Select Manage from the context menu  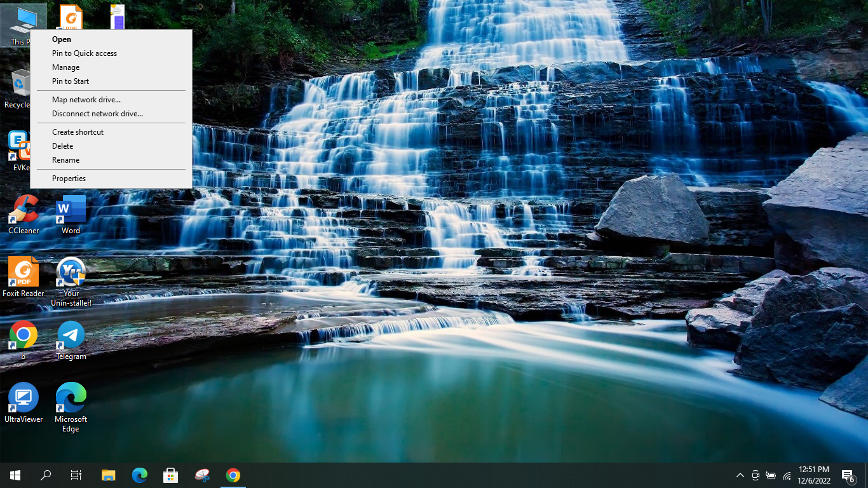65,67
